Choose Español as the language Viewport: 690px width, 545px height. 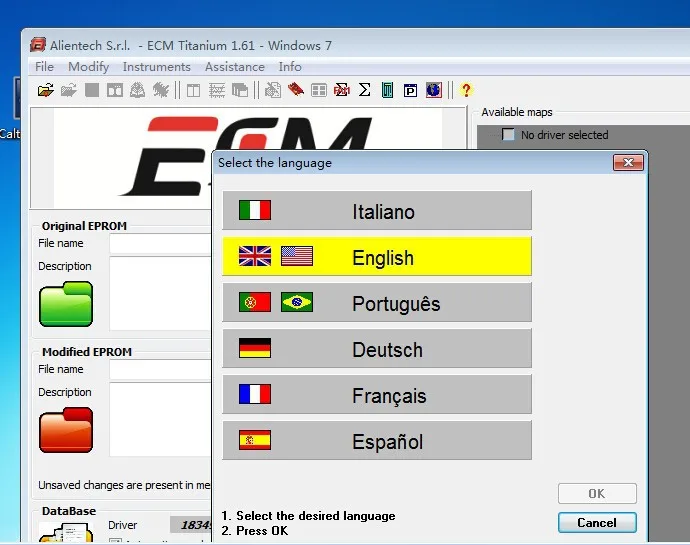(377, 440)
